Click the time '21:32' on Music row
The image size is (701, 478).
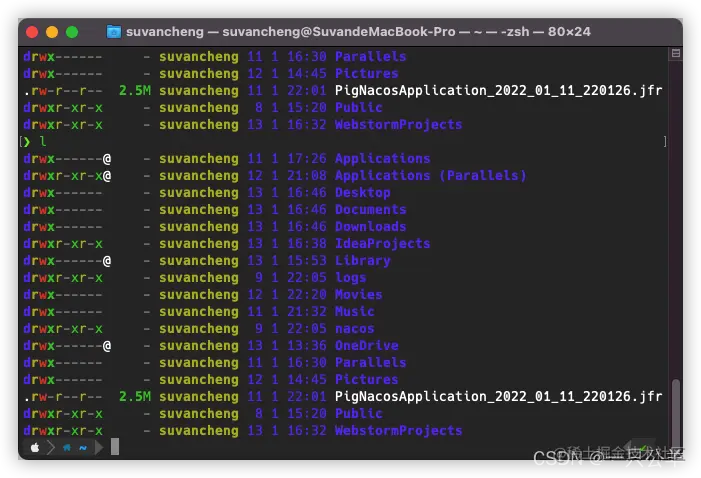pyautogui.click(x=307, y=312)
